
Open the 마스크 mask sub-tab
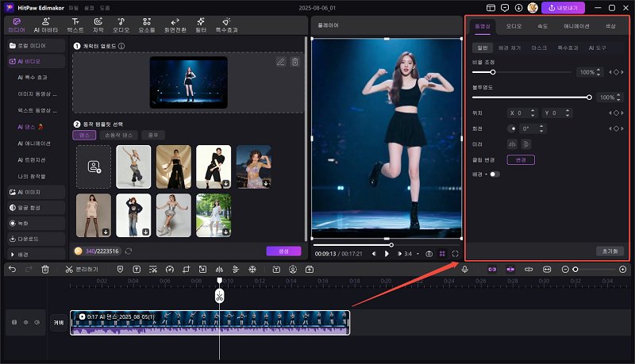539,48
